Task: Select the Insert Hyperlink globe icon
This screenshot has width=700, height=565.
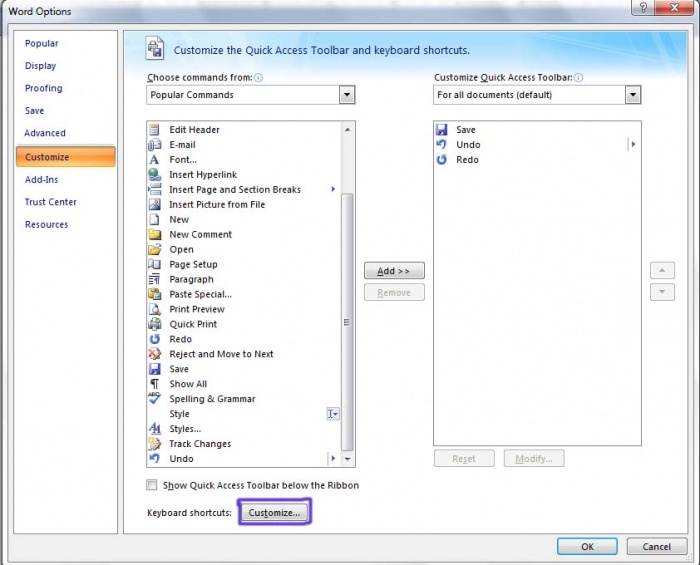Action: coord(154,174)
